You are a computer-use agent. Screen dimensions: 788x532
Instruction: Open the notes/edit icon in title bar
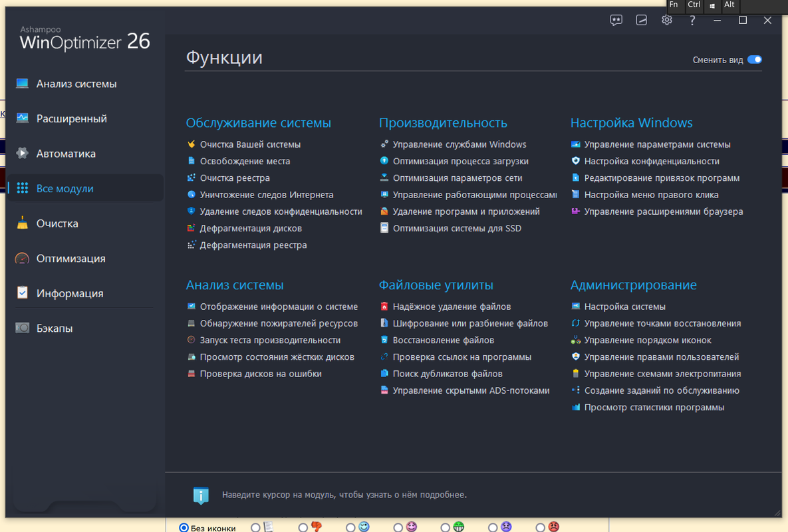(641, 20)
